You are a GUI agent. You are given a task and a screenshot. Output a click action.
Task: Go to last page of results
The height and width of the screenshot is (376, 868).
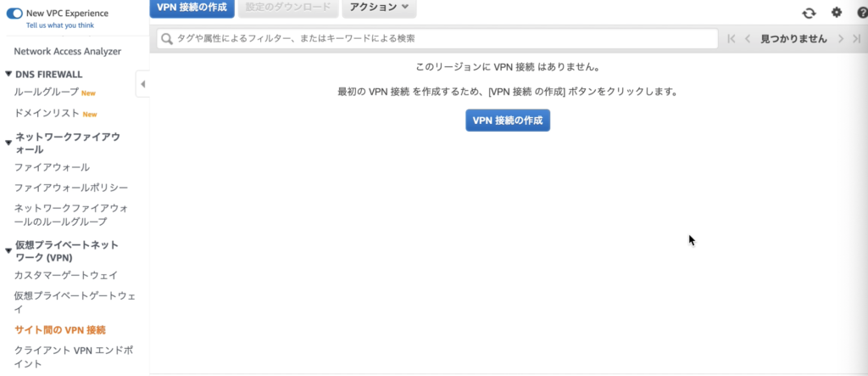856,39
